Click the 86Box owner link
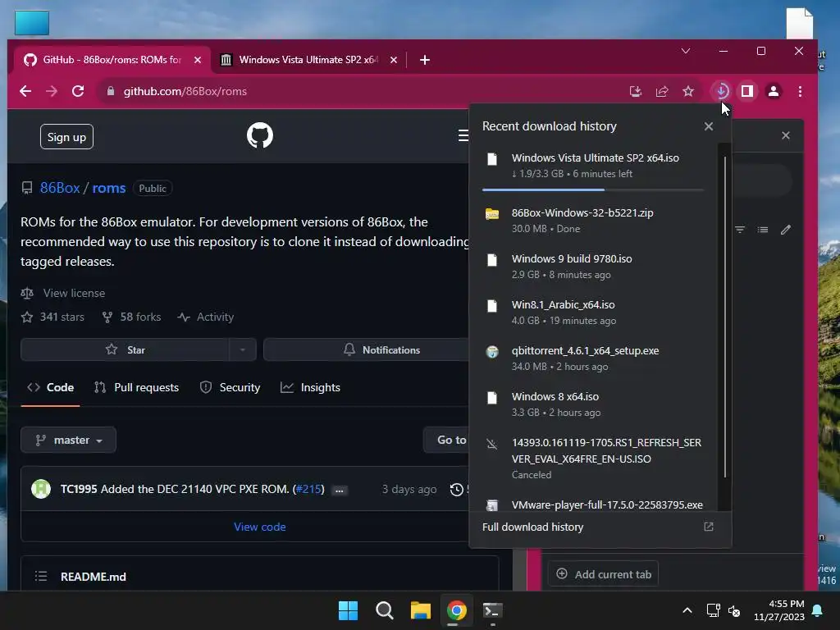This screenshot has width=840, height=630. [x=60, y=188]
